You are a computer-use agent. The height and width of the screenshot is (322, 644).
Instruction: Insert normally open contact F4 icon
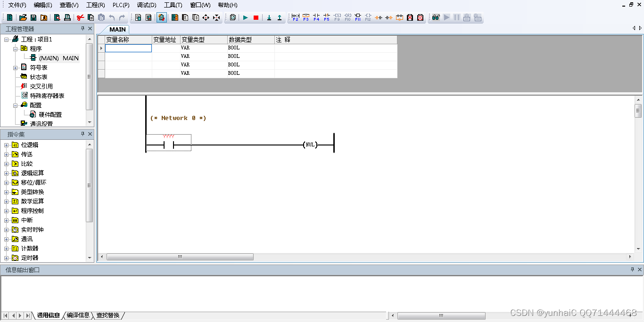coord(316,17)
